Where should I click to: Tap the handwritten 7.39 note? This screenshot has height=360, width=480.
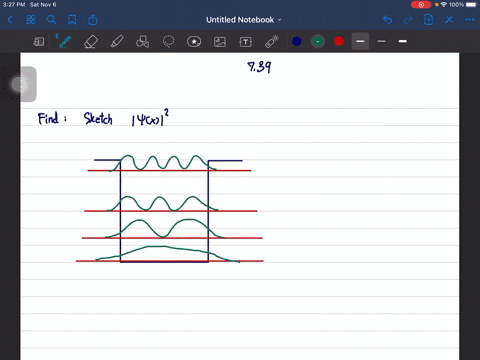click(259, 67)
